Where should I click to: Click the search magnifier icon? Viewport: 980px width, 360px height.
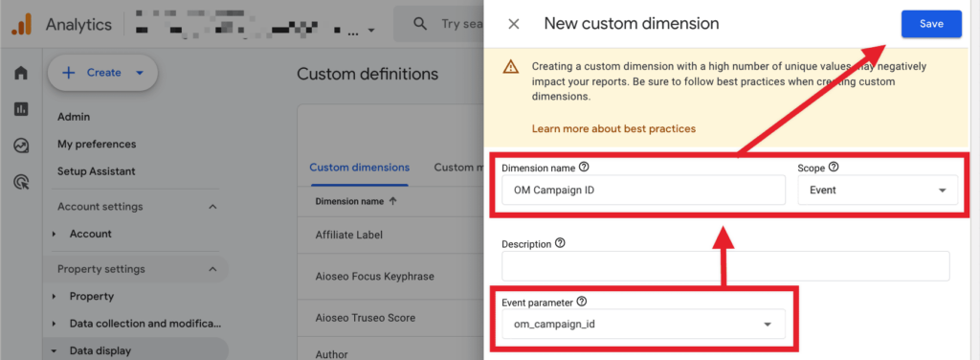[421, 24]
